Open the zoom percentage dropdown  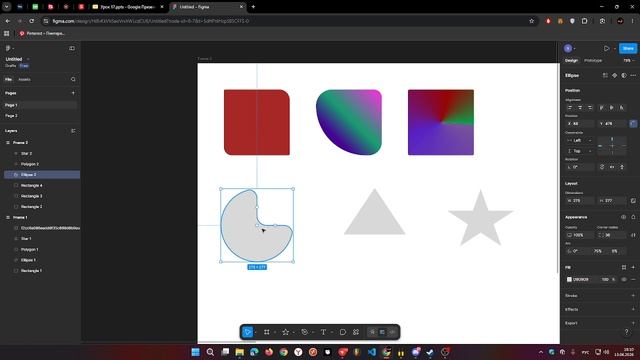[629, 60]
